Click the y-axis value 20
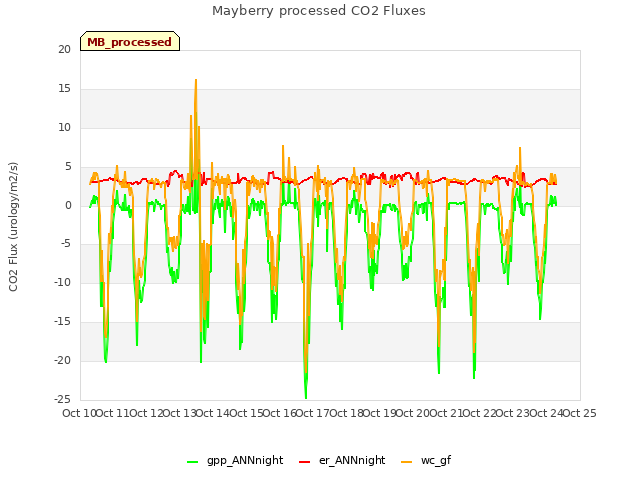The height and width of the screenshot is (480, 640). coord(64,49)
